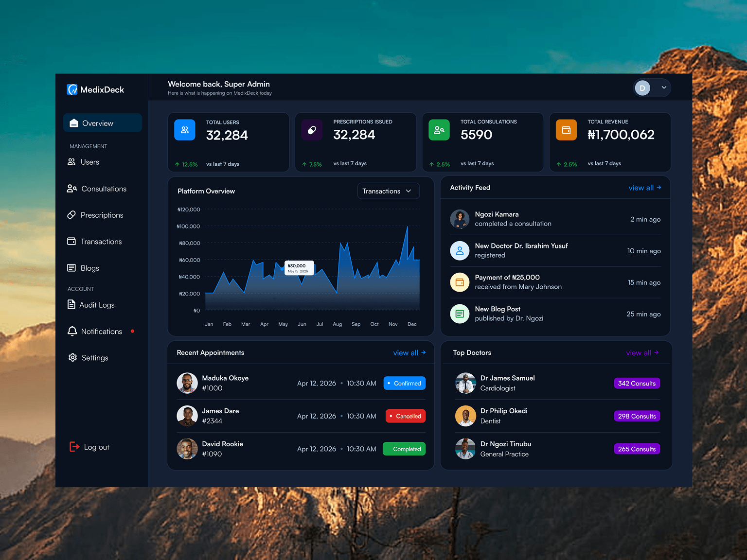The image size is (747, 560).
Task: Click Dr Philip Okedi's photo
Action: click(x=465, y=416)
